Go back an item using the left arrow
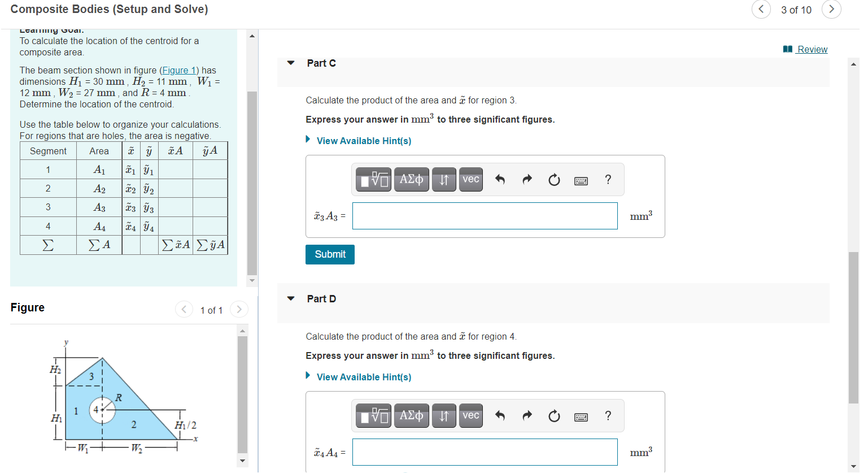This screenshot has width=868, height=473. coord(761,10)
